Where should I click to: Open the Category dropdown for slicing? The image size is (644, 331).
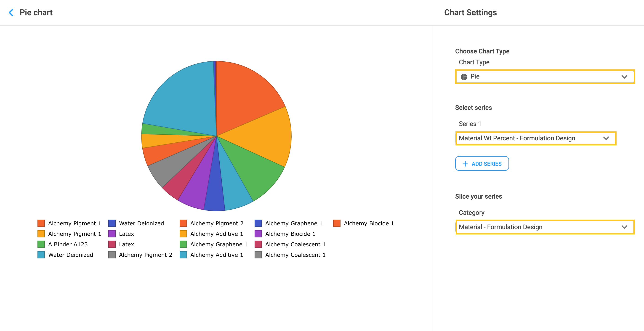[x=545, y=227]
